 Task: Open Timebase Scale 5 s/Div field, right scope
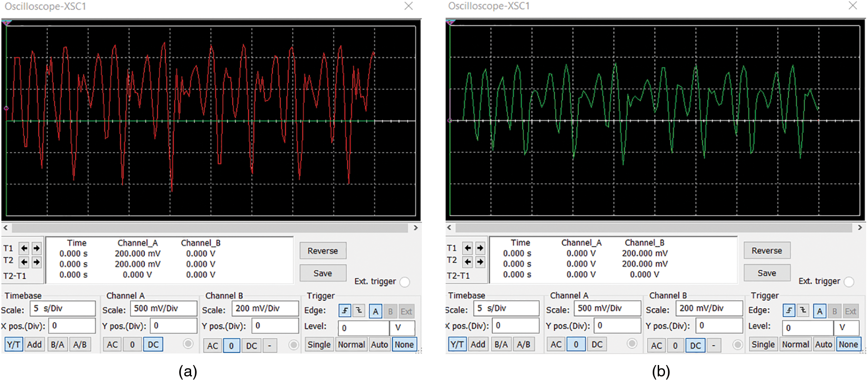point(506,309)
